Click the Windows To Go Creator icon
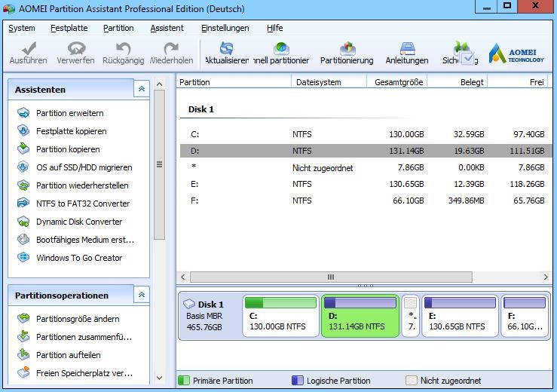The height and width of the screenshot is (392, 557). coord(23,258)
